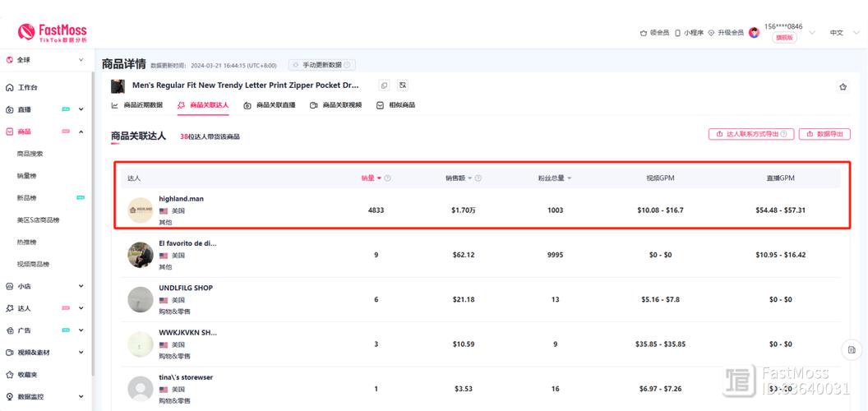Expand the 直播 sidebar section
Image resolution: width=868 pixels, height=411 pixels.
coord(81,109)
